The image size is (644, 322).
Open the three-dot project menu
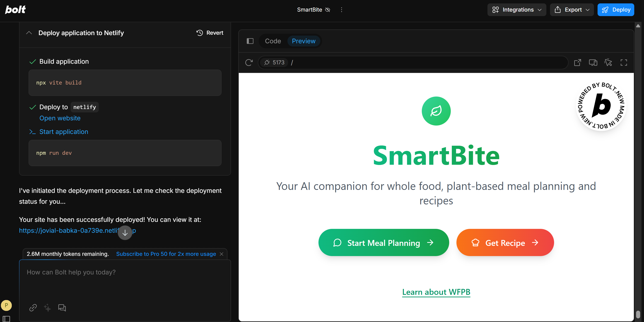click(342, 10)
